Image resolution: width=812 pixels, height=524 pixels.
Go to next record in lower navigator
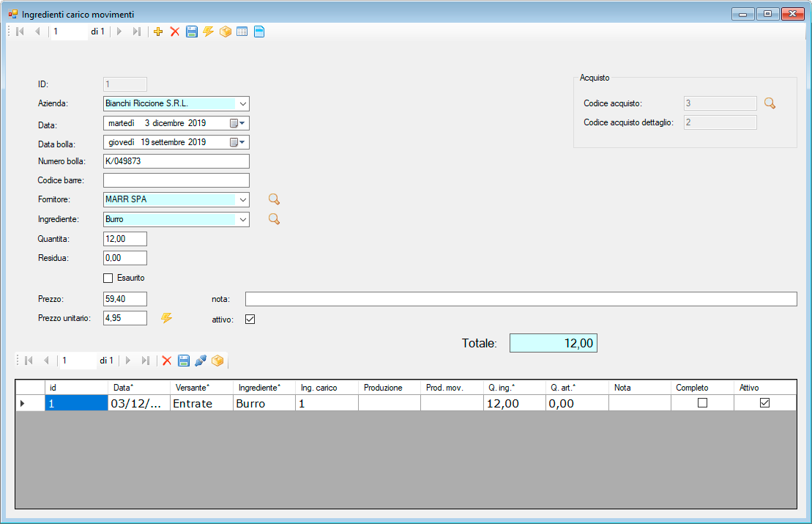tap(128, 361)
